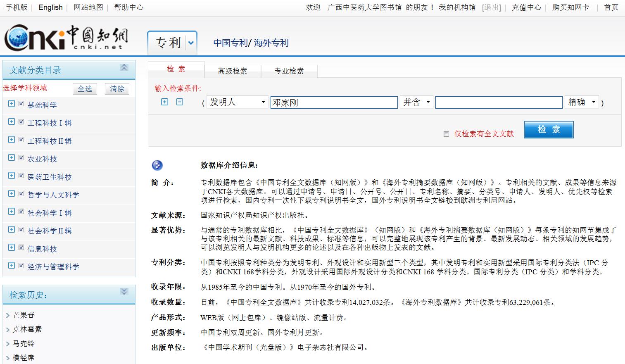Collapse the 检索历史 panel
This screenshot has width=625, height=364.
[x=124, y=292]
